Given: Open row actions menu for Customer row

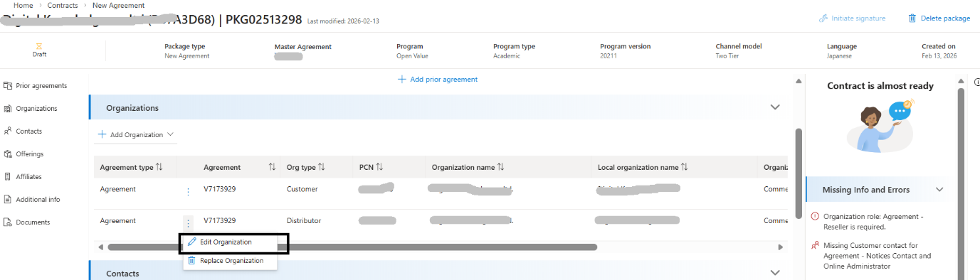Looking at the screenshot, I should (x=188, y=192).
